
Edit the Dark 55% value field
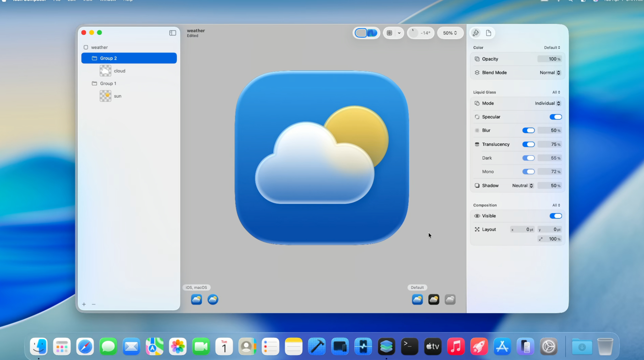tap(549, 158)
